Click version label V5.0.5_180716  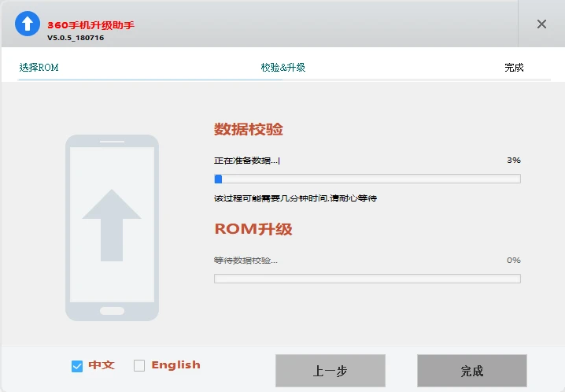click(x=76, y=38)
